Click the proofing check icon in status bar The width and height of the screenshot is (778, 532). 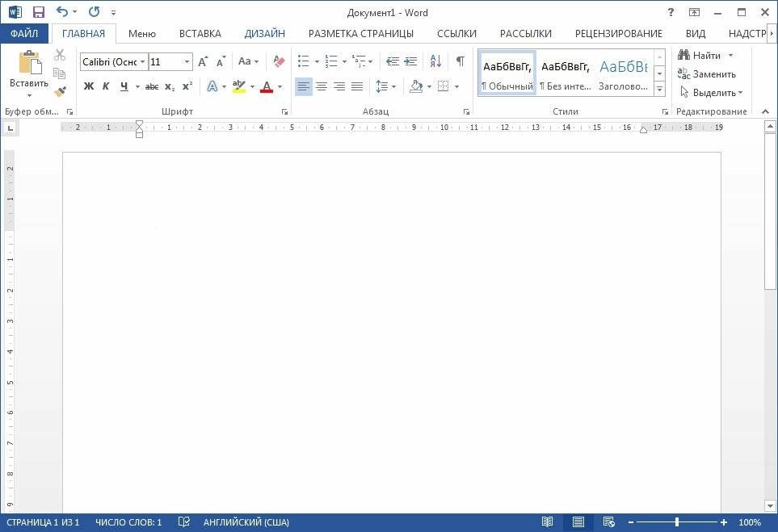[184, 522]
